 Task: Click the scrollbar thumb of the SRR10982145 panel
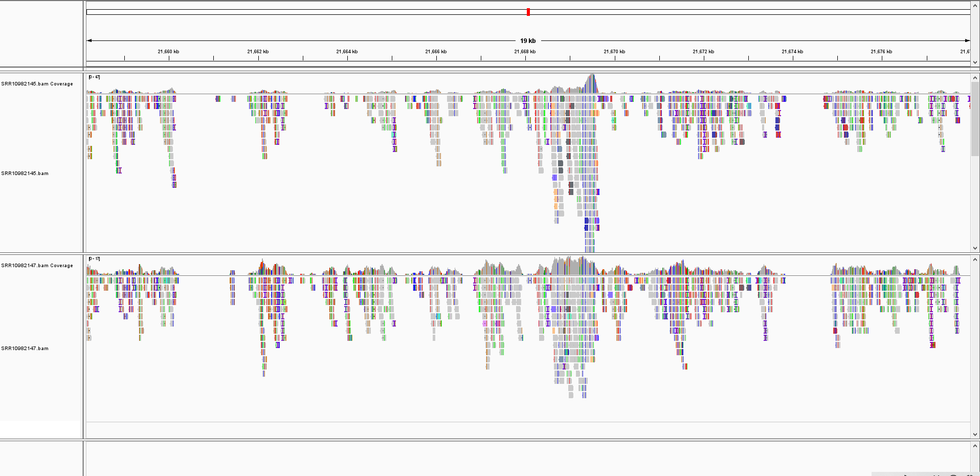(x=975, y=118)
